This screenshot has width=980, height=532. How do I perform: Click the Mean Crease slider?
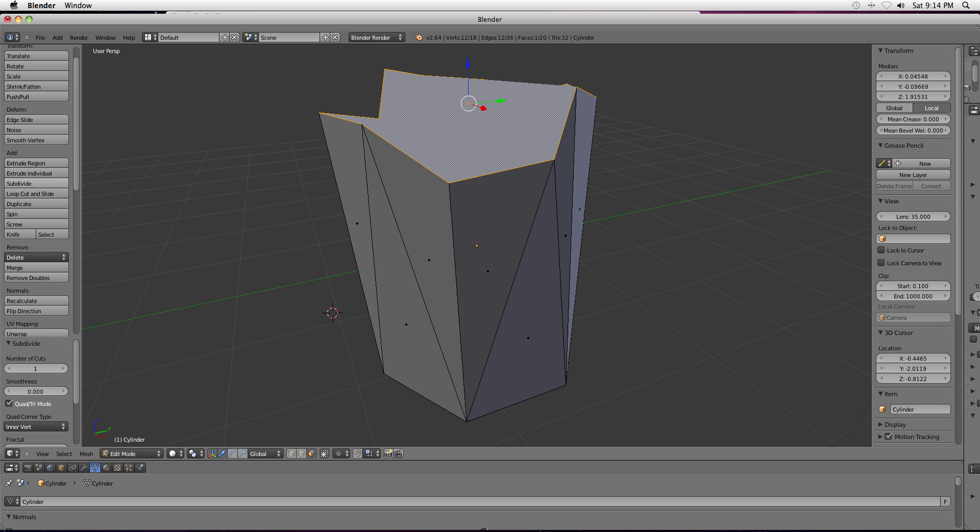(x=913, y=119)
